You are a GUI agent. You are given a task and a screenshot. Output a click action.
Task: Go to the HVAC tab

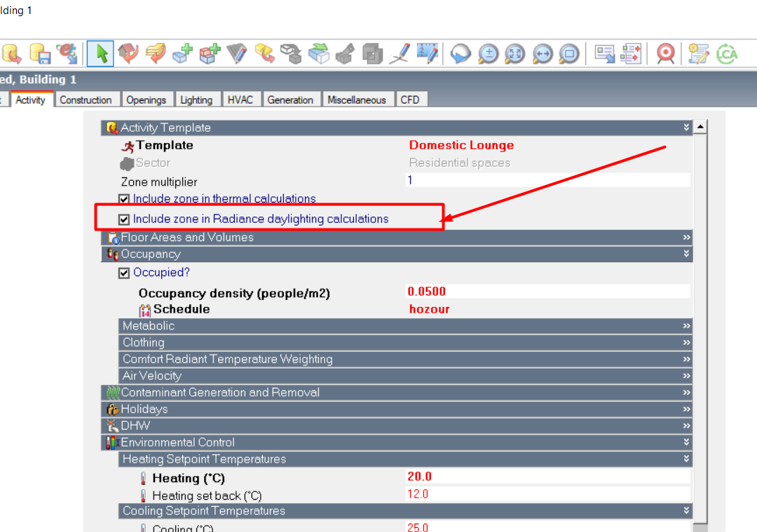click(240, 100)
